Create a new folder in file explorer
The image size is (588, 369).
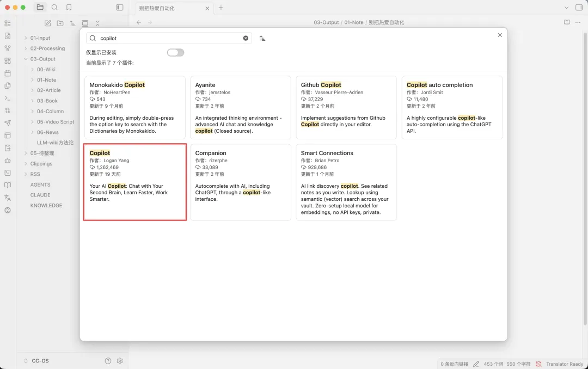60,23
